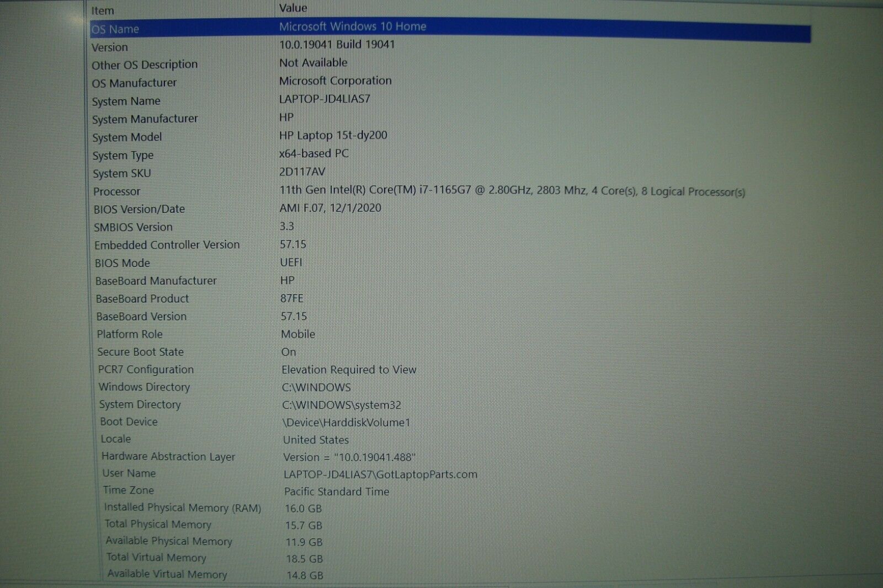The height and width of the screenshot is (588, 883).
Task: Select the System Name row
Action: (126, 101)
